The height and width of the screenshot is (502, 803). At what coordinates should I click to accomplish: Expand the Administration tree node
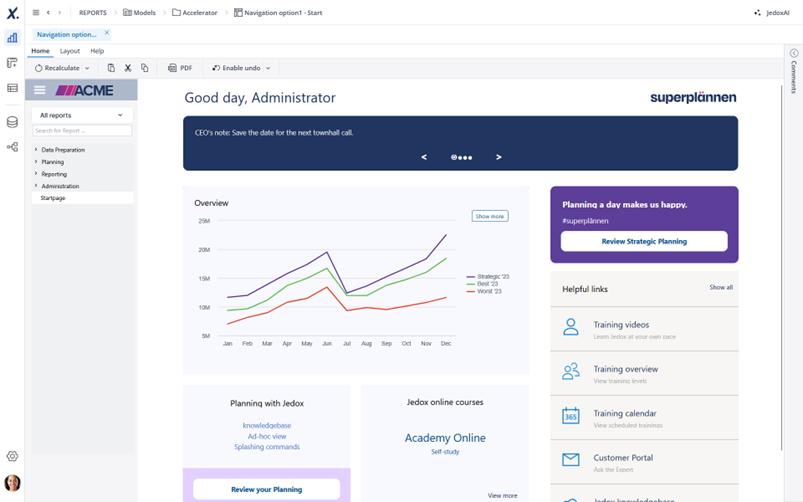(x=36, y=185)
